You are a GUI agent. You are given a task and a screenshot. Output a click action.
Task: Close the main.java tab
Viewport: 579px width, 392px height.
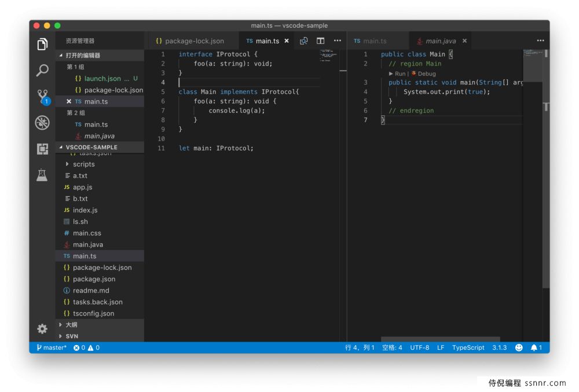pyautogui.click(x=464, y=41)
